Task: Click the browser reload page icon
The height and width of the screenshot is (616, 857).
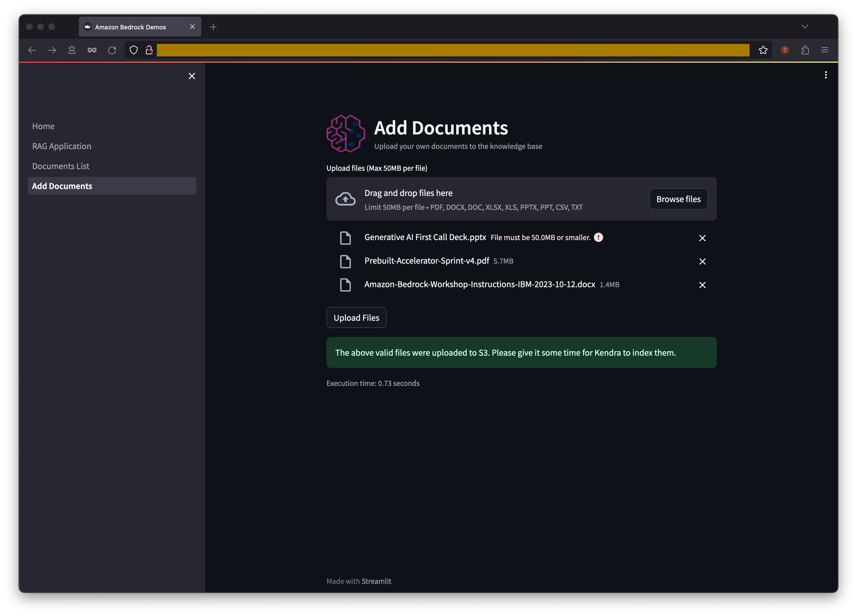Action: point(112,50)
